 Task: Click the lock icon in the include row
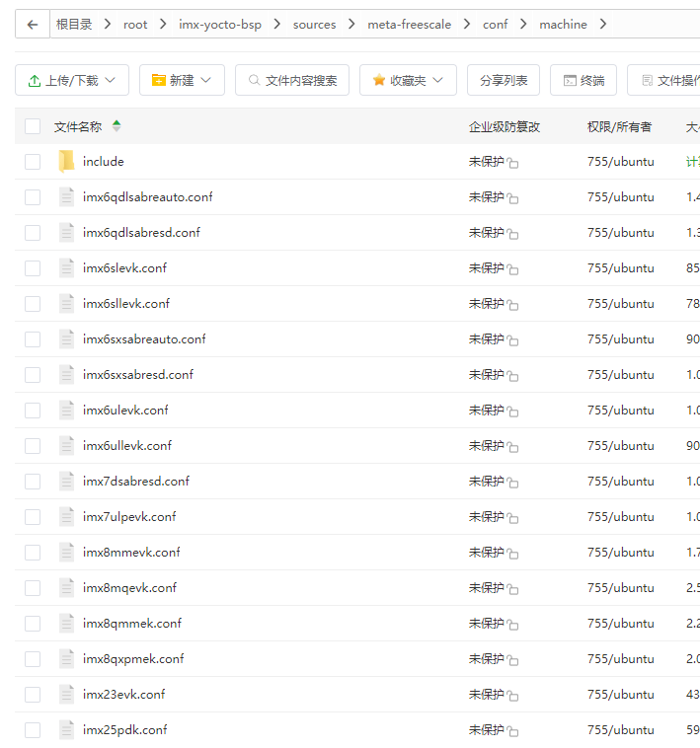point(513,163)
